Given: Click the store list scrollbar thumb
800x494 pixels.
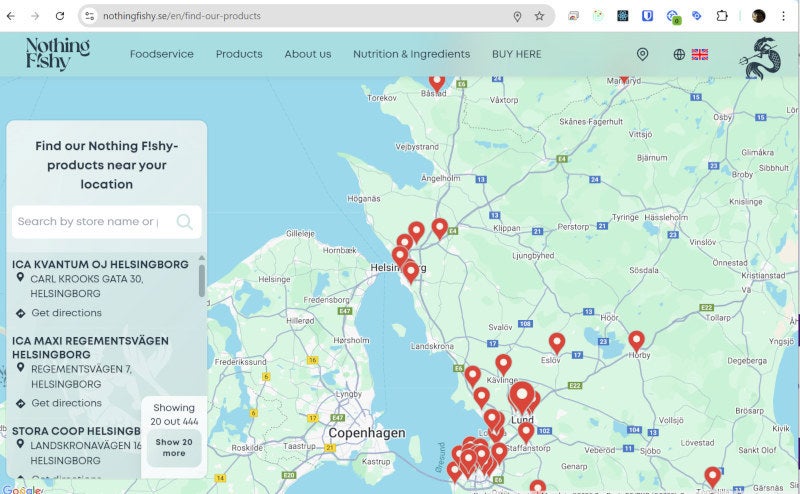Looking at the screenshot, I should pos(202,280).
